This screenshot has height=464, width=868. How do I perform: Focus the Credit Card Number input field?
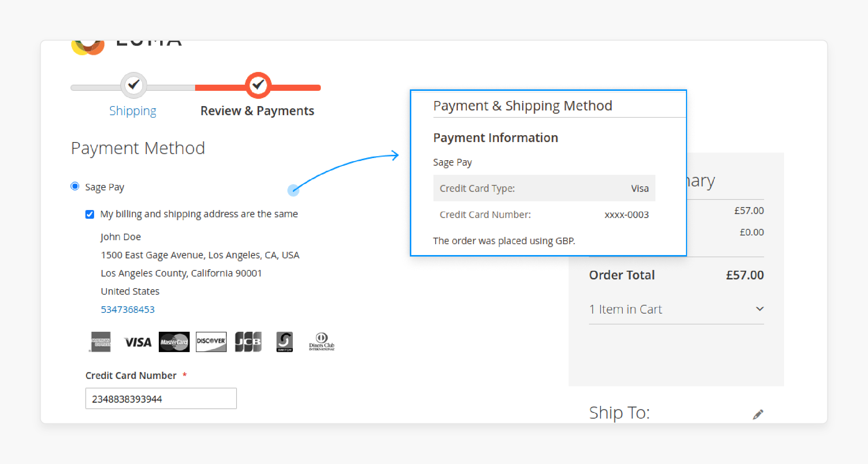pos(161,399)
